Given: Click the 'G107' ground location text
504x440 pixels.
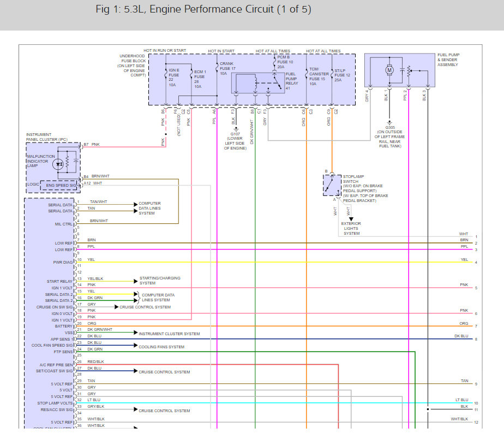Looking at the screenshot, I should (x=235, y=134).
